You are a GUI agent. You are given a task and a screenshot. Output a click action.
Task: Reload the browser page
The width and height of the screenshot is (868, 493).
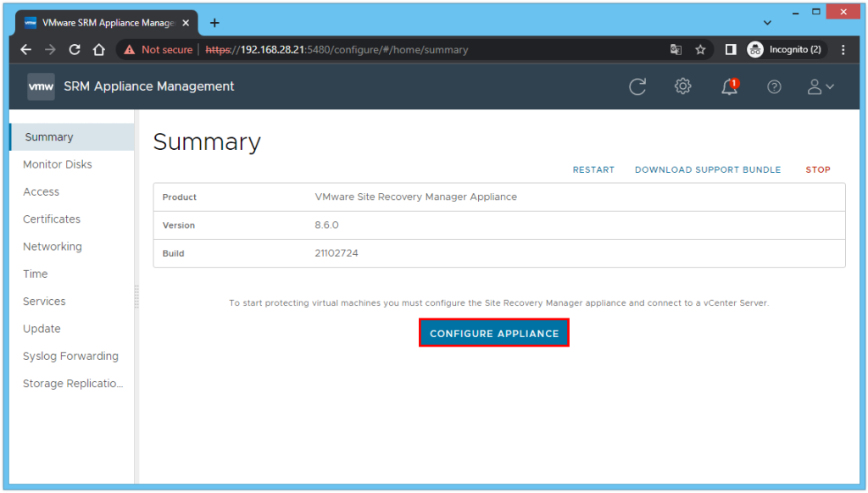point(75,50)
